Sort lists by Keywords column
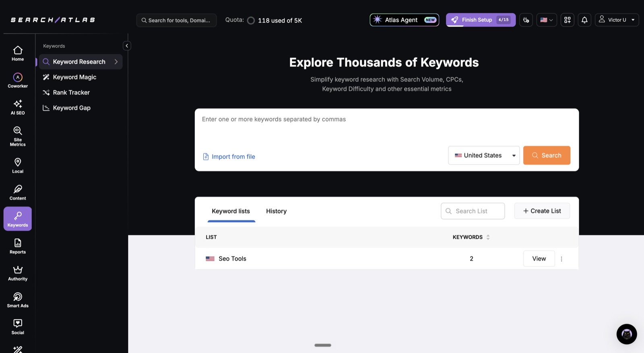Image resolution: width=644 pixels, height=353 pixels. [x=488, y=237]
